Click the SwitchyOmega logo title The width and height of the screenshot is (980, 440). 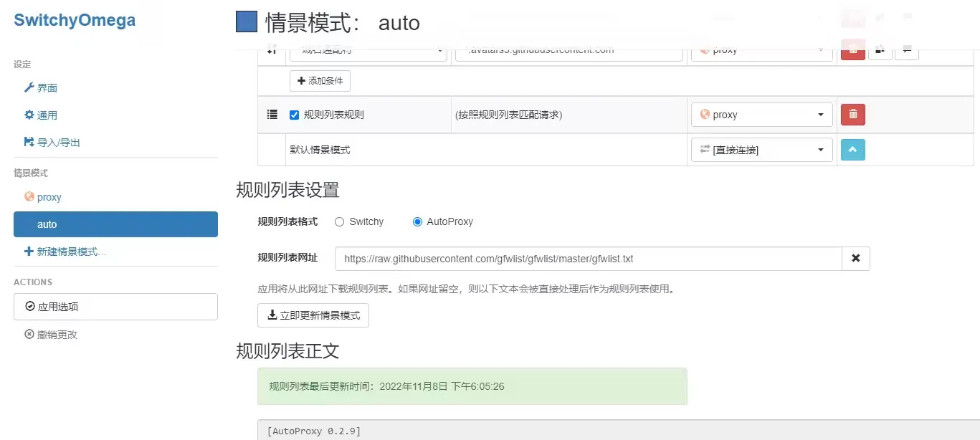[x=75, y=20]
